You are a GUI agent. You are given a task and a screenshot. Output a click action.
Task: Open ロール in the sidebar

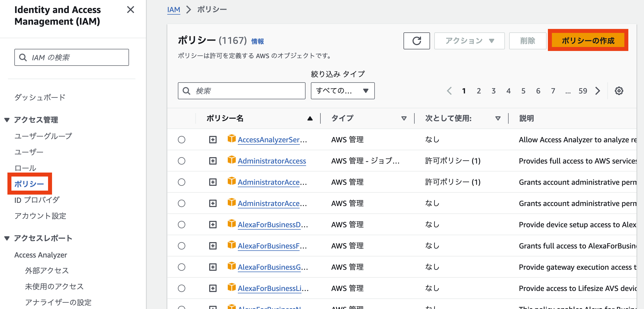tap(25, 168)
